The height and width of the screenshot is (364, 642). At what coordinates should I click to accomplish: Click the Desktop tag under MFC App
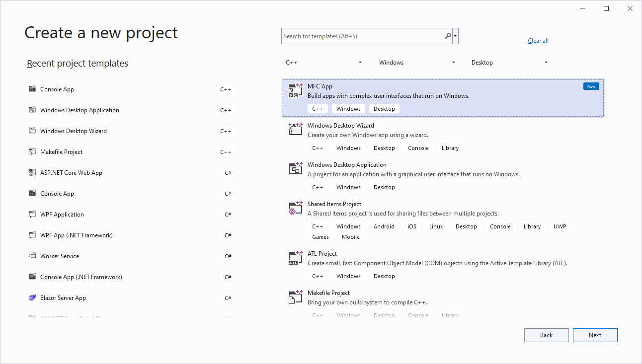(x=385, y=109)
